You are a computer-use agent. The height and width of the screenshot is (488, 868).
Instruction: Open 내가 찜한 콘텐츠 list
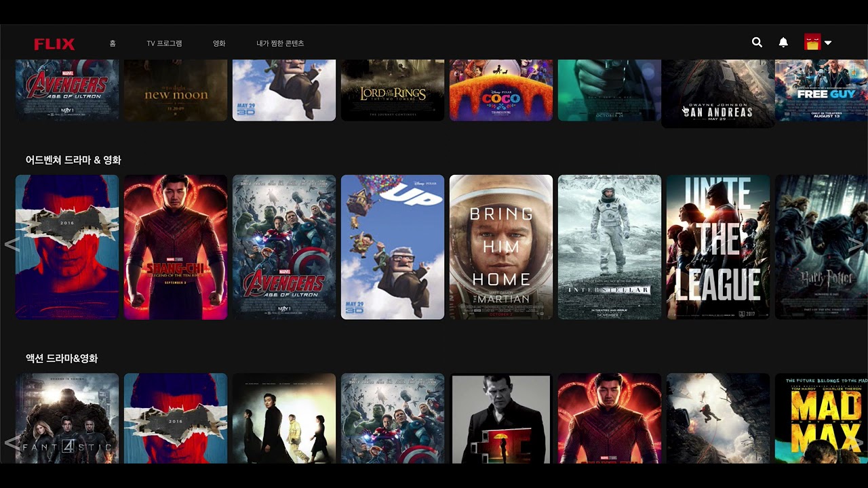pyautogui.click(x=280, y=43)
